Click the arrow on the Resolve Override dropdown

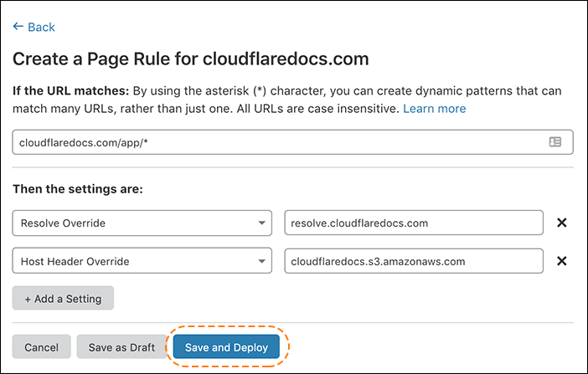point(260,223)
